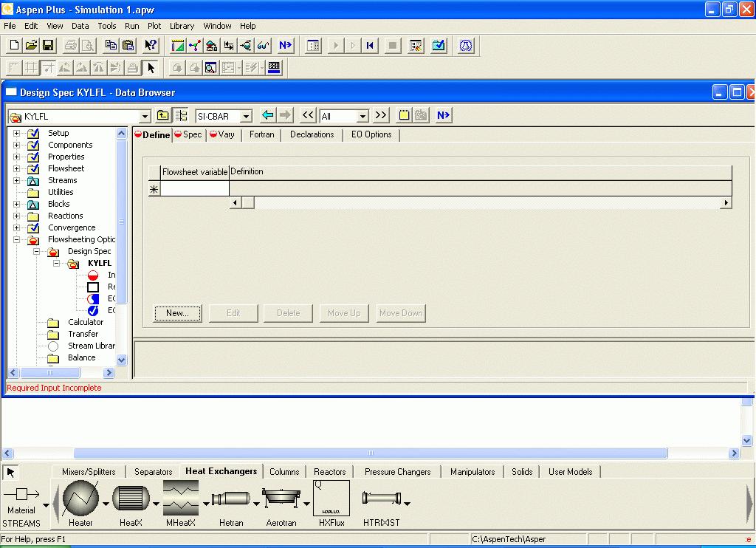
Task: Click the New file toolbar icon
Action: (x=14, y=45)
